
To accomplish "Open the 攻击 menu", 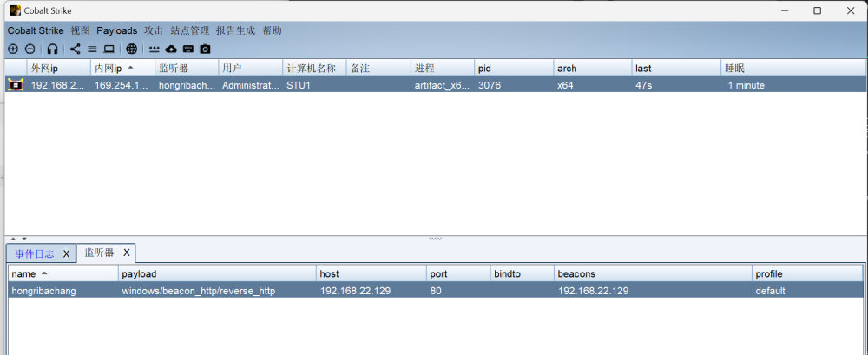I will pos(154,30).
